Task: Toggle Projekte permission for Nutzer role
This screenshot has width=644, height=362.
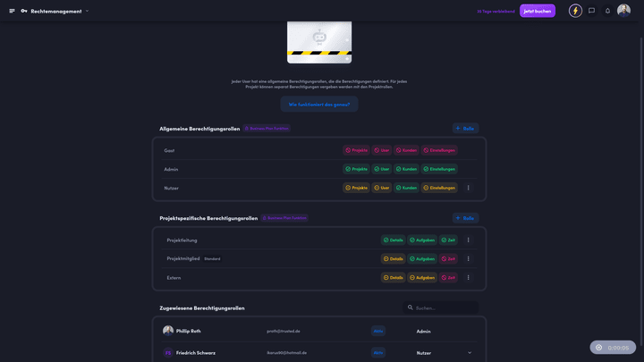Action: [356, 188]
